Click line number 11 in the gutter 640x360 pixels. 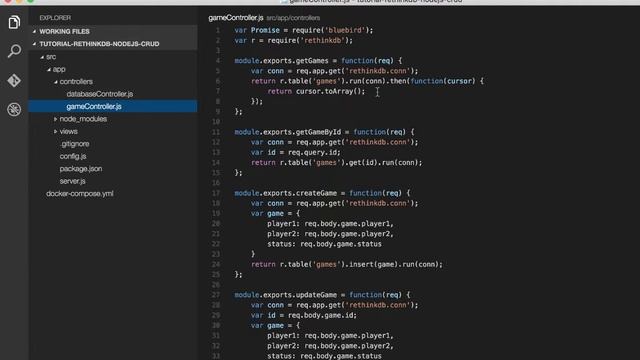216,132
